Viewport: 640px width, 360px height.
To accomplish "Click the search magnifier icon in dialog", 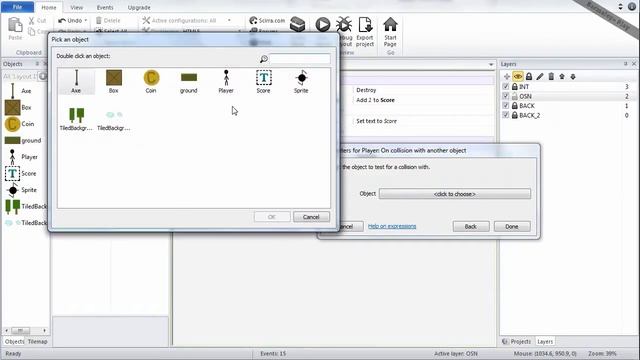I will tap(264, 59).
